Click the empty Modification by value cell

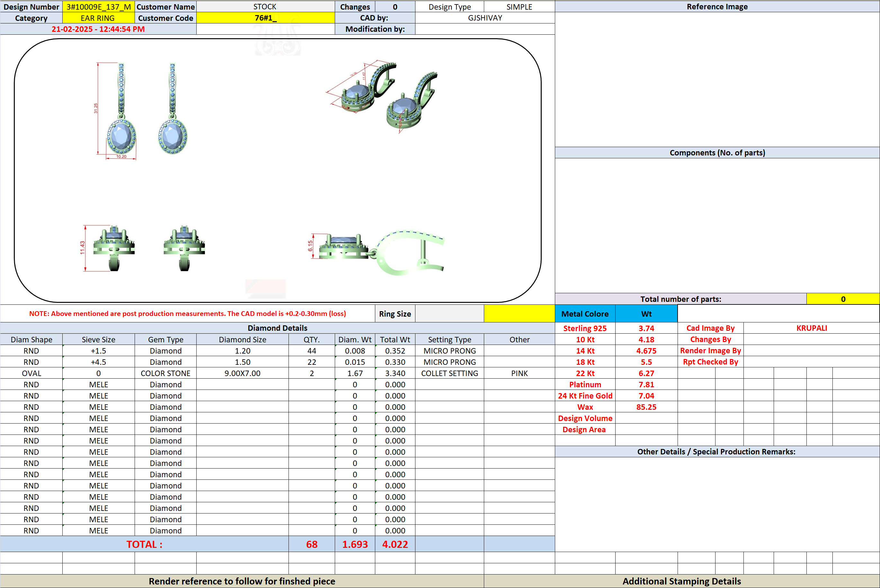(x=484, y=29)
